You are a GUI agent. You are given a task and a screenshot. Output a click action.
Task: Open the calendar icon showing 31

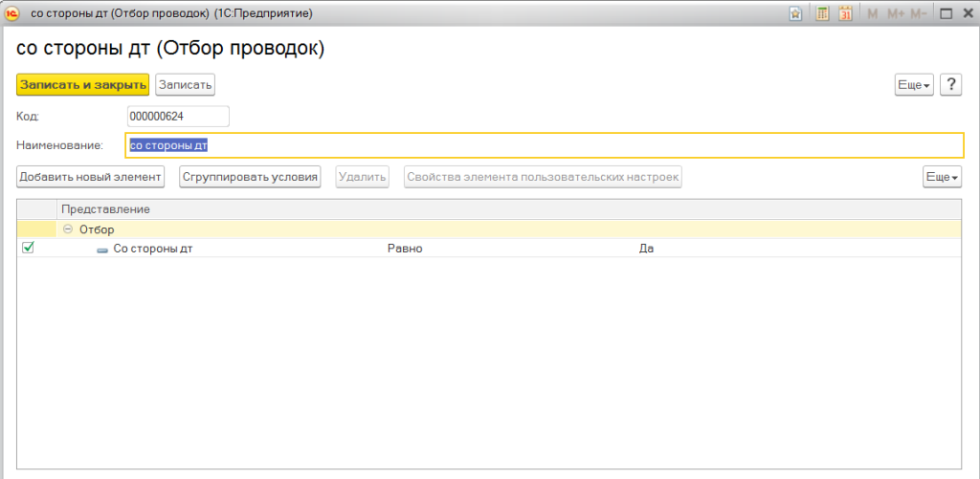click(845, 14)
